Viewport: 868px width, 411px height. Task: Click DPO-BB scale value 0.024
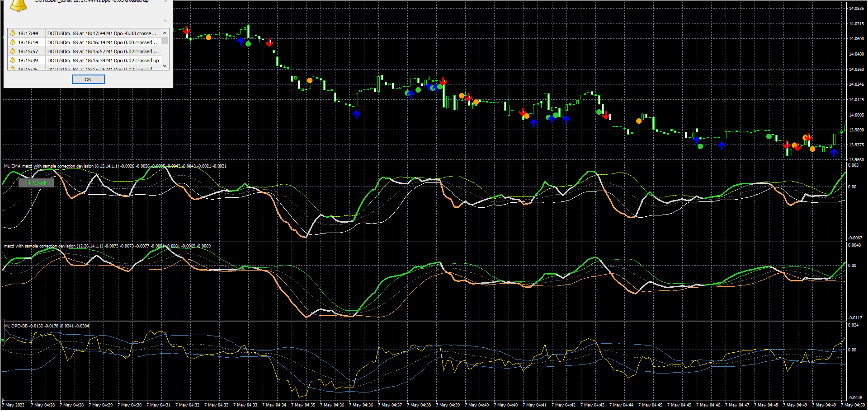click(x=853, y=325)
